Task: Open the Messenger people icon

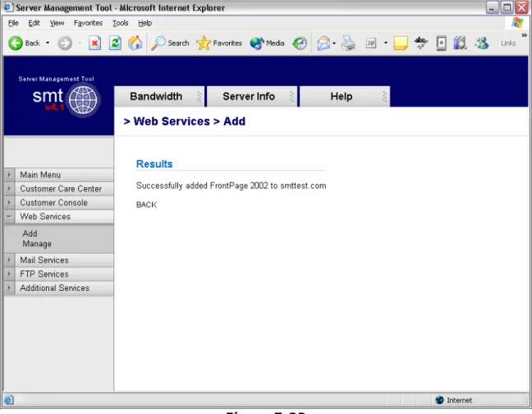Action: click(x=482, y=43)
